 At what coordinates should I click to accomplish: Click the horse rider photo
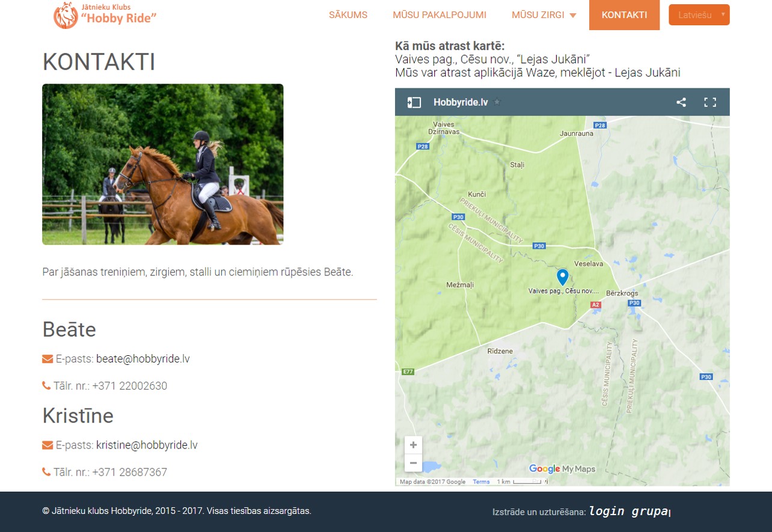[162, 164]
